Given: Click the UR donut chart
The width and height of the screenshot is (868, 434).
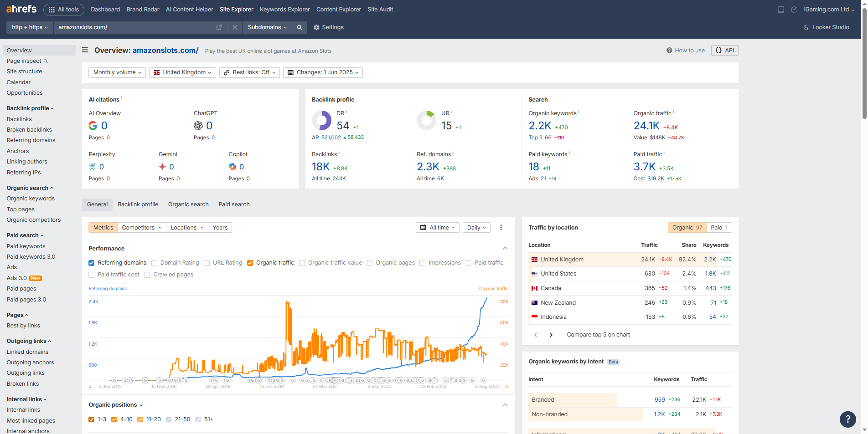Looking at the screenshot, I should click(427, 121).
